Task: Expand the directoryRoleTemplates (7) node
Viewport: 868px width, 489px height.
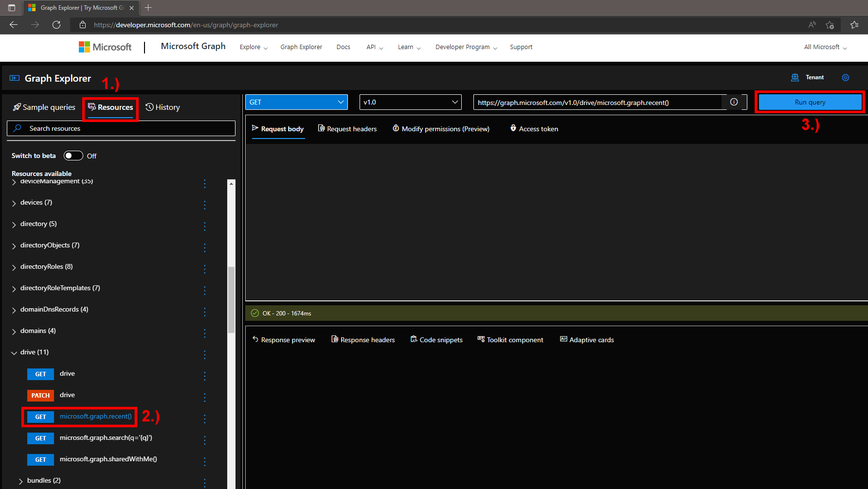Action: point(14,289)
